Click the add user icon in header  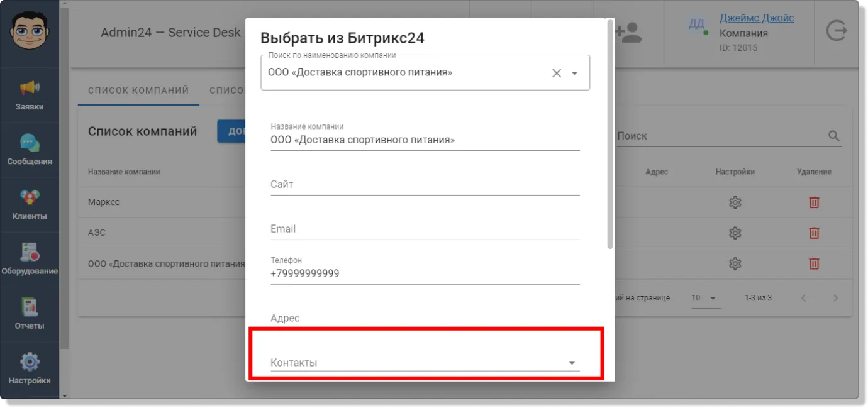pyautogui.click(x=628, y=33)
